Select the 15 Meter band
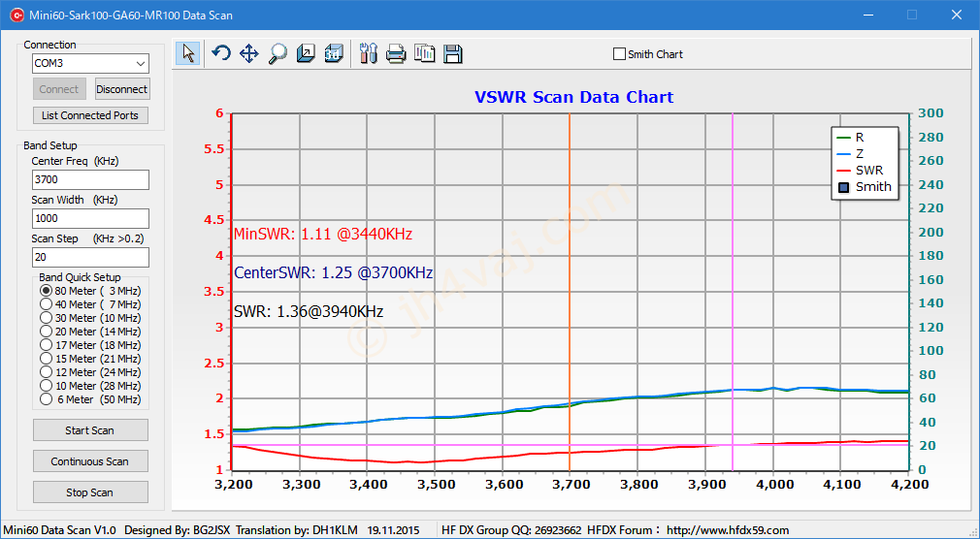This screenshot has width=980, height=539. click(46, 359)
